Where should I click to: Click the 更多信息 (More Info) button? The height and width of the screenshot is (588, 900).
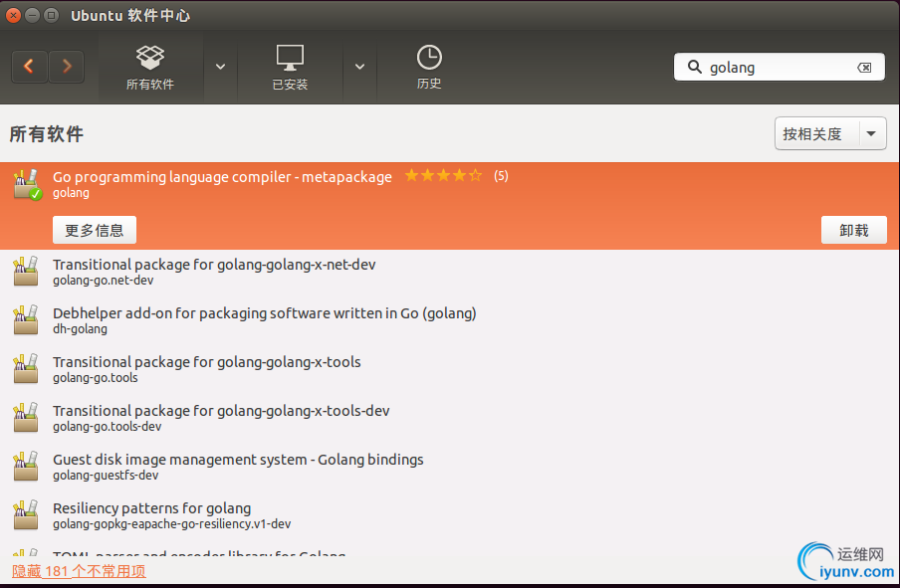point(95,230)
